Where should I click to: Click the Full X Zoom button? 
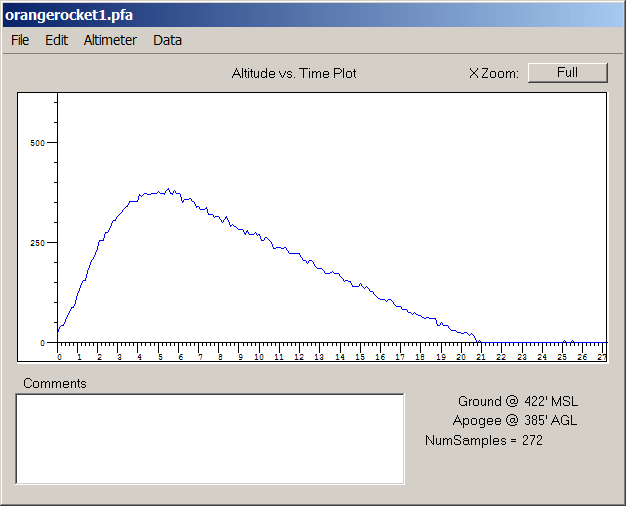[x=567, y=73]
